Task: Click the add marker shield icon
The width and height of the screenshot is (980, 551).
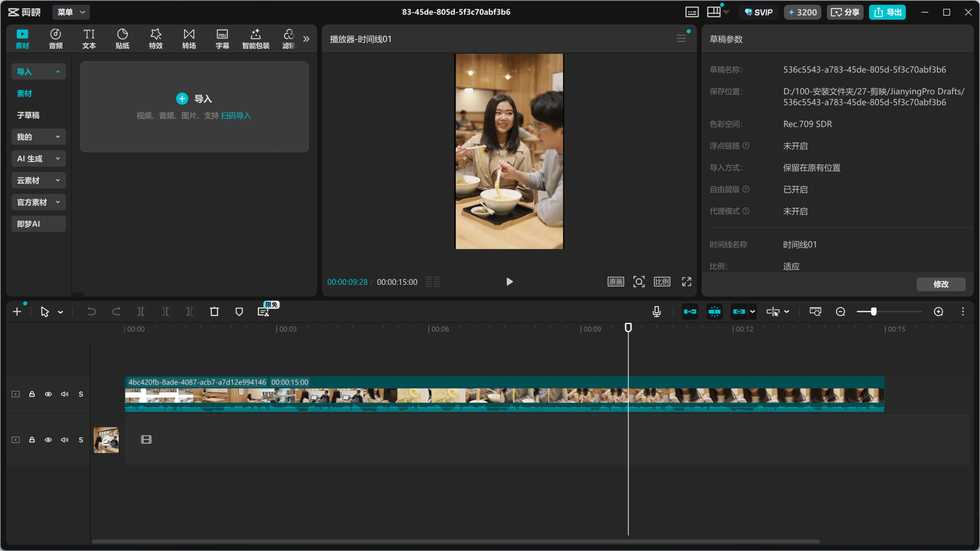Action: [239, 312]
